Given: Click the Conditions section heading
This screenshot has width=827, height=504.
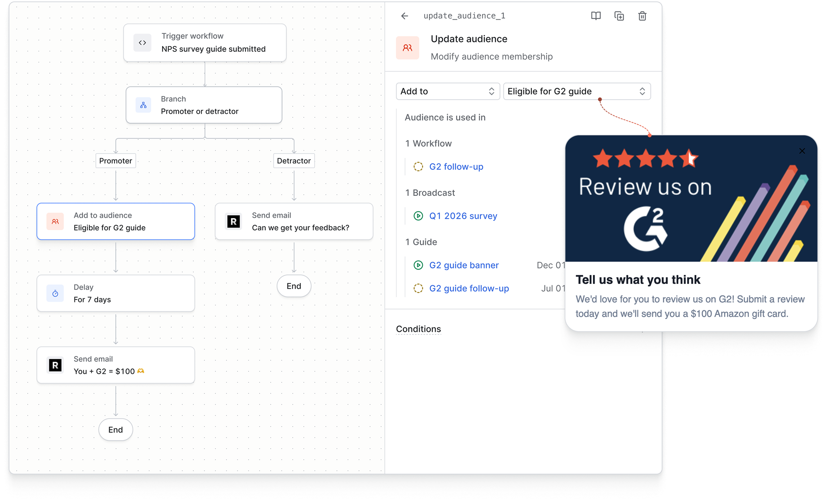Looking at the screenshot, I should click(x=418, y=329).
